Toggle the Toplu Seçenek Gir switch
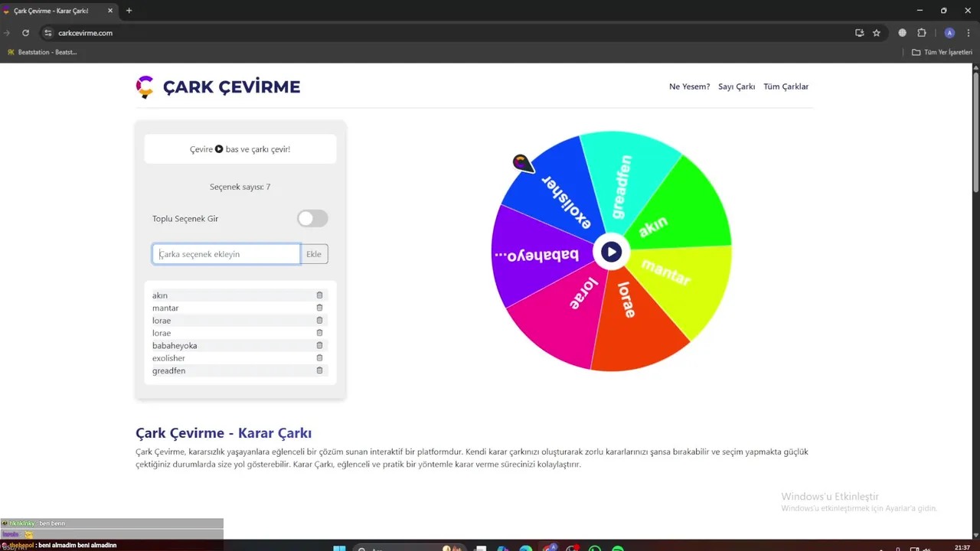The height and width of the screenshot is (551, 980). (x=312, y=219)
